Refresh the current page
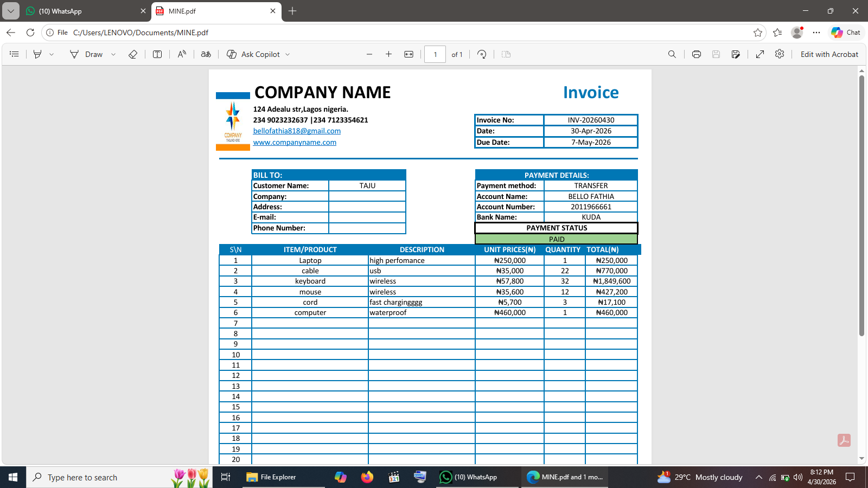 pyautogui.click(x=30, y=33)
